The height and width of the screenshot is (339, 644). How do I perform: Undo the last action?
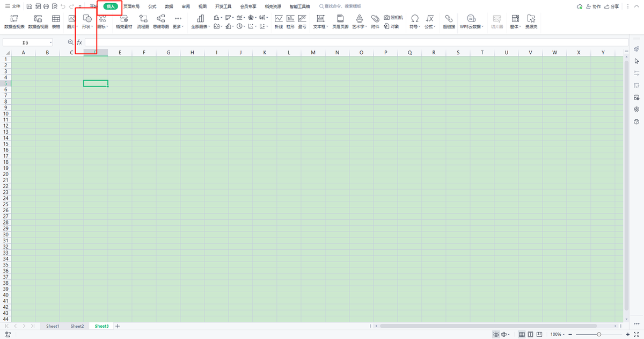[63, 6]
